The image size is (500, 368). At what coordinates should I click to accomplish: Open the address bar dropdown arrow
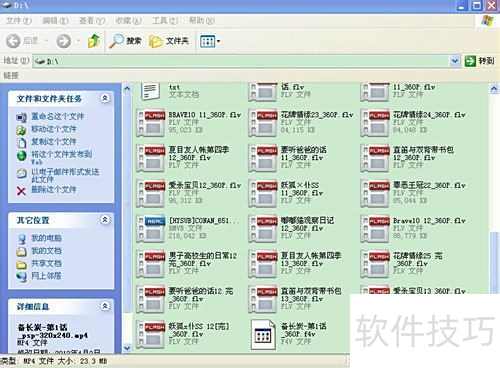(454, 61)
